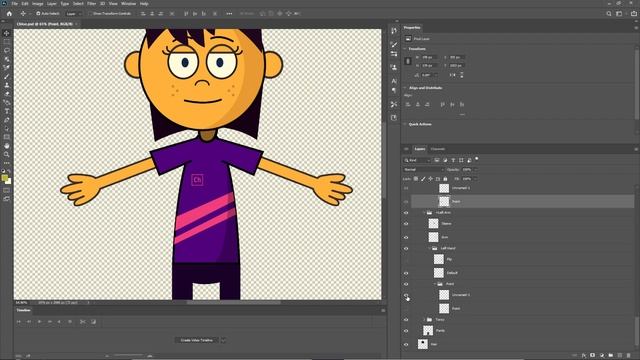Click the Width field in Transform section
Viewport: 640px width, 360px height.
(430, 58)
